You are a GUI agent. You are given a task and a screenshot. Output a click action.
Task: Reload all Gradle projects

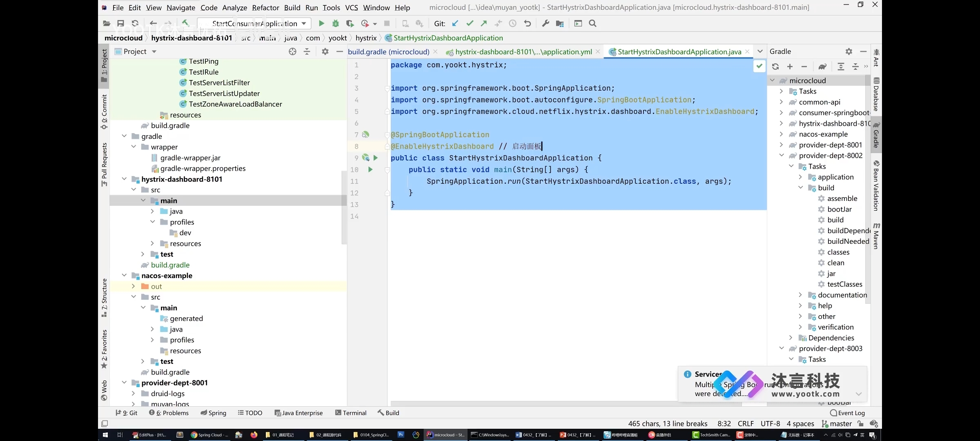coord(775,67)
